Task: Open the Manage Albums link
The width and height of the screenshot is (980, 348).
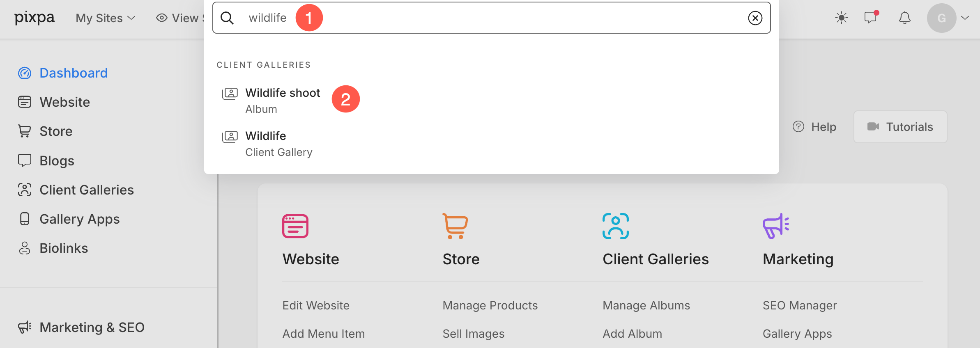Action: (x=646, y=305)
